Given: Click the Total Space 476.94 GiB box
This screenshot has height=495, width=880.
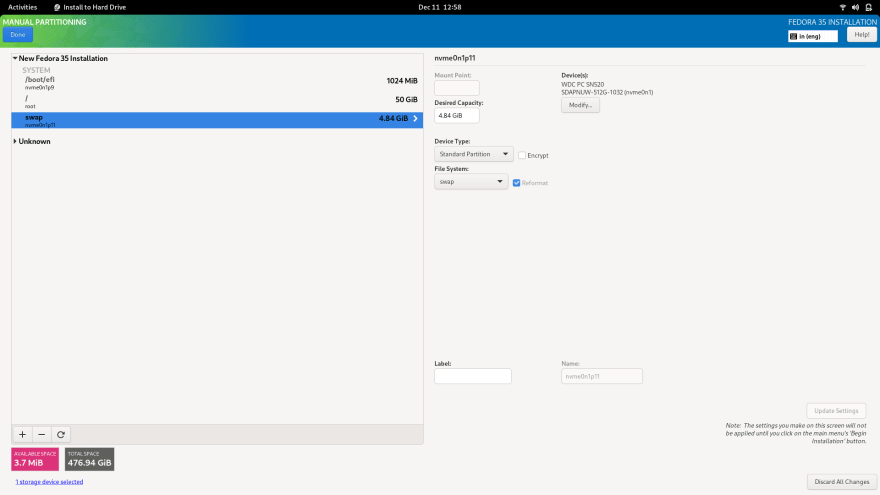Looking at the screenshot, I should (x=89, y=459).
